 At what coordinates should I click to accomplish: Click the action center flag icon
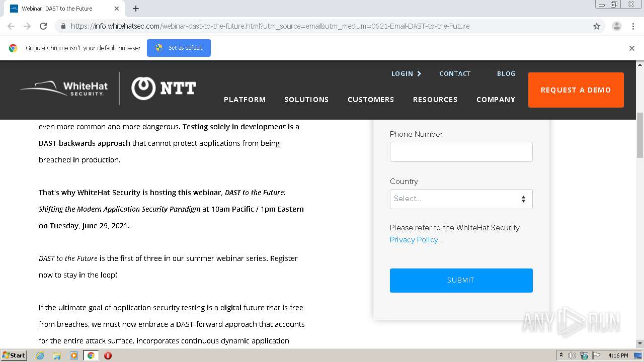pyautogui.click(x=596, y=355)
